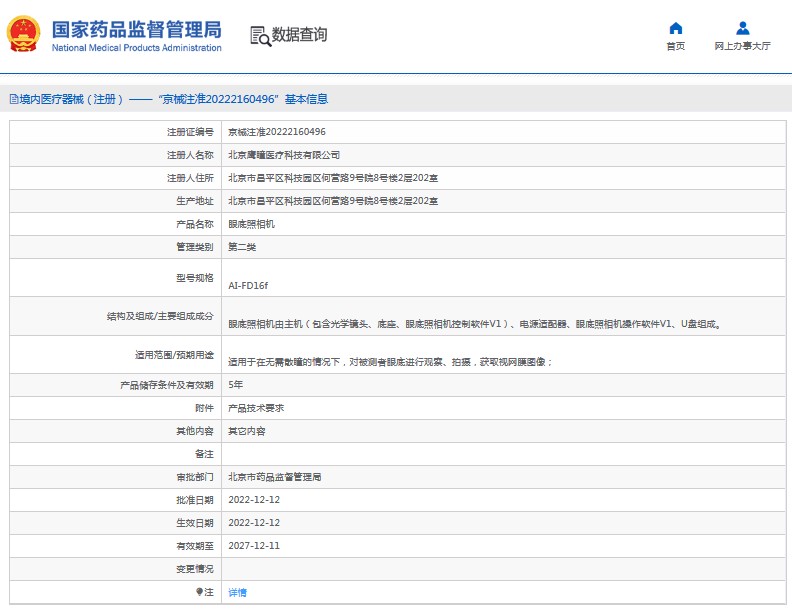
Task: Click the 5年 validity value
Action: [235, 385]
